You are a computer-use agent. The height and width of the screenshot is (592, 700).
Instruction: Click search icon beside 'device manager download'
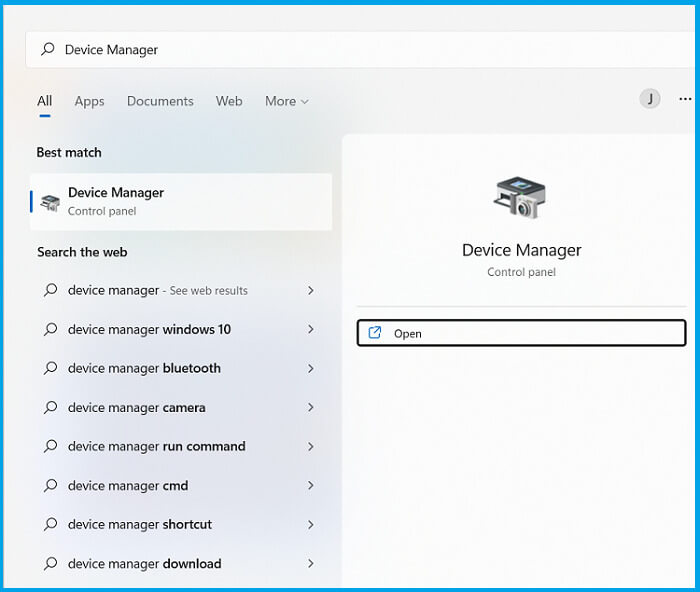(x=50, y=564)
